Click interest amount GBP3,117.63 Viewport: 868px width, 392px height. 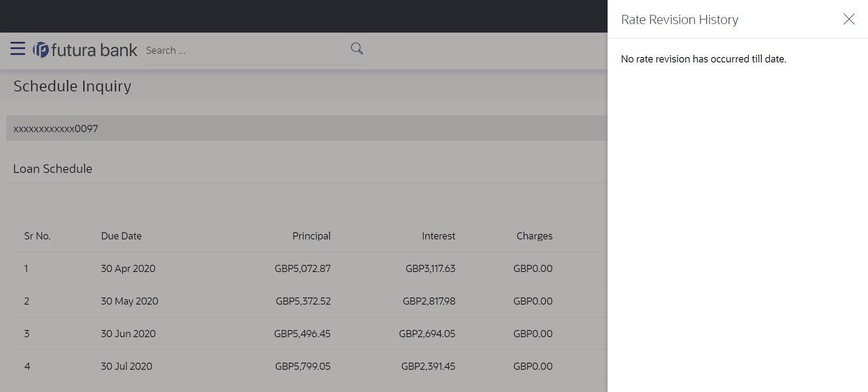[430, 268]
